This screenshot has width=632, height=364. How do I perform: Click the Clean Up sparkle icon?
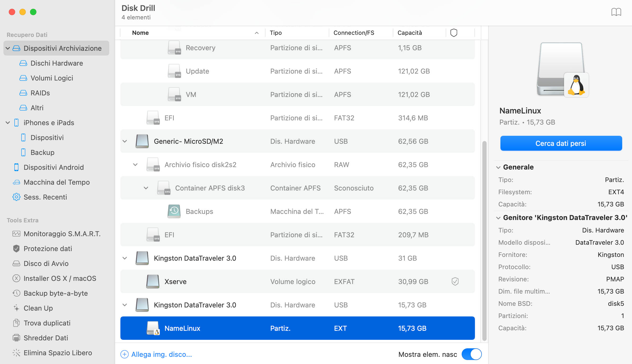[x=16, y=308]
